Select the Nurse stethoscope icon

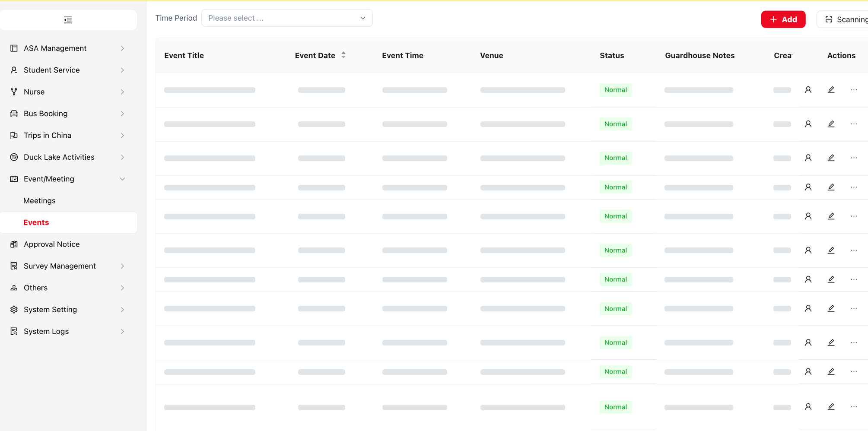coord(14,92)
